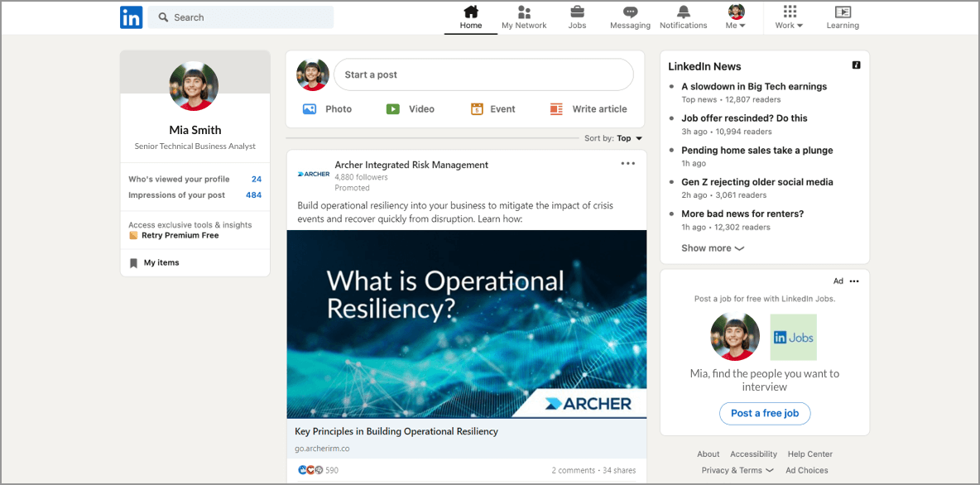The width and height of the screenshot is (980, 485).
Task: Read Job offer rescinded? Do this
Action: tap(744, 118)
